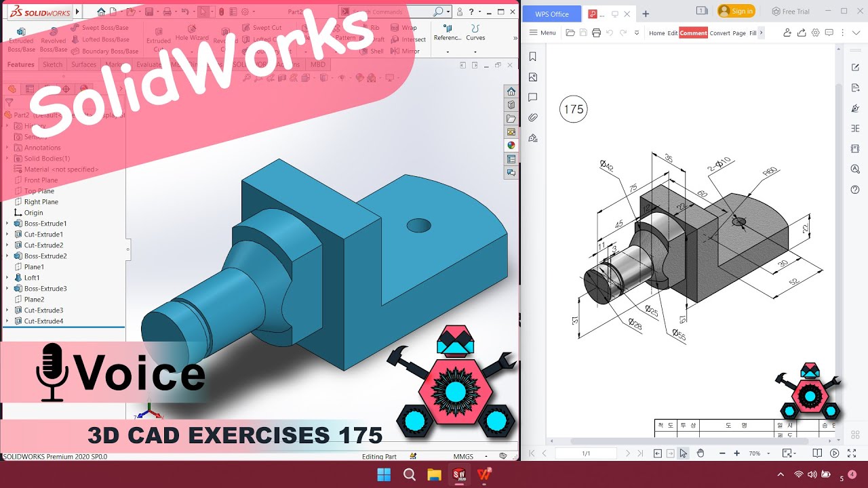Click SolidWorks Extruded Boss/Base tool
868x488 pixels.
click(21, 40)
